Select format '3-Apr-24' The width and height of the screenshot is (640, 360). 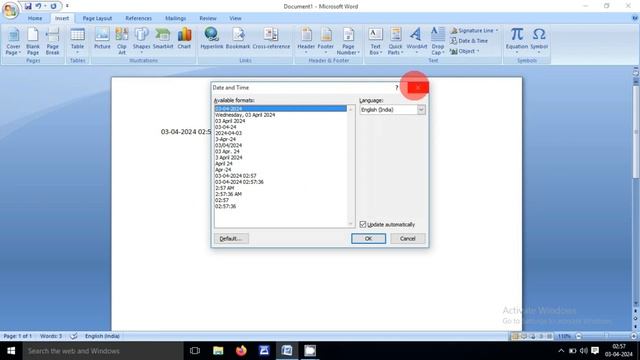click(x=281, y=139)
